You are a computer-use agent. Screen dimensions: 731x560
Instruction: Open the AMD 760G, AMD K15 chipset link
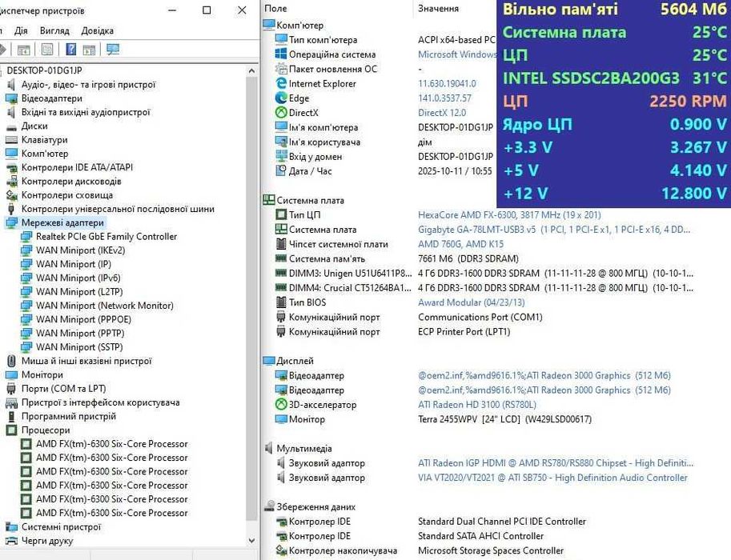click(460, 244)
